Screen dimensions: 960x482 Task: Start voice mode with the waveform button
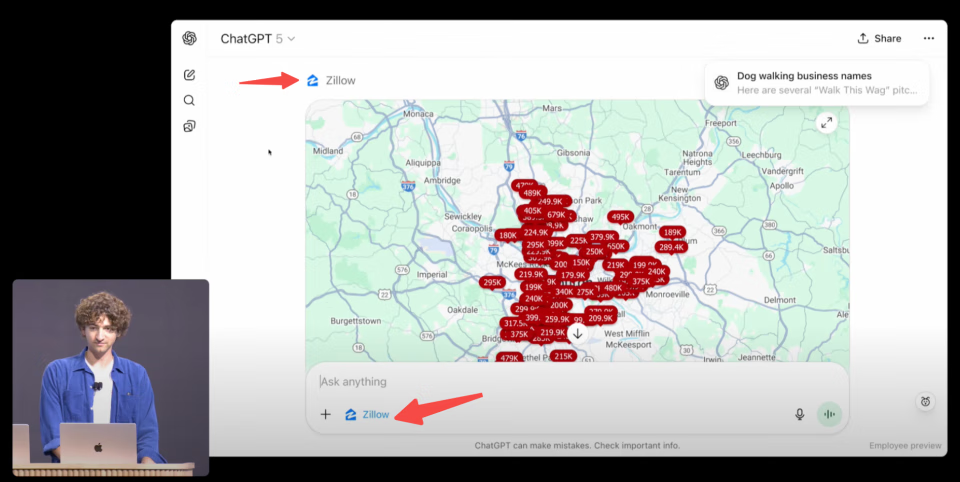829,414
